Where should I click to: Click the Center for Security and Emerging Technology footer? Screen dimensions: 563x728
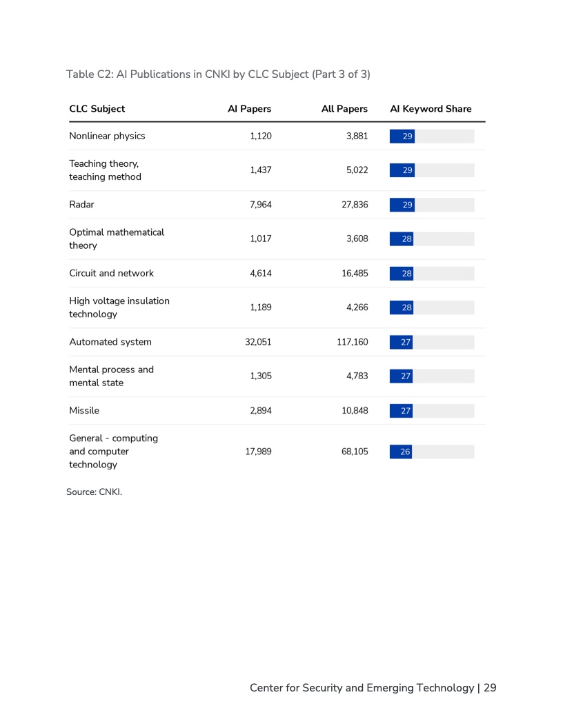[x=373, y=688]
